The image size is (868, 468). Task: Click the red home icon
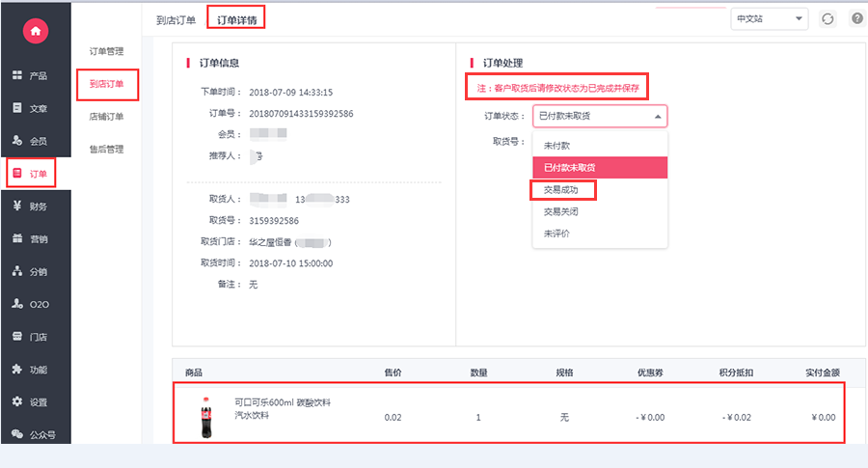pyautogui.click(x=36, y=31)
